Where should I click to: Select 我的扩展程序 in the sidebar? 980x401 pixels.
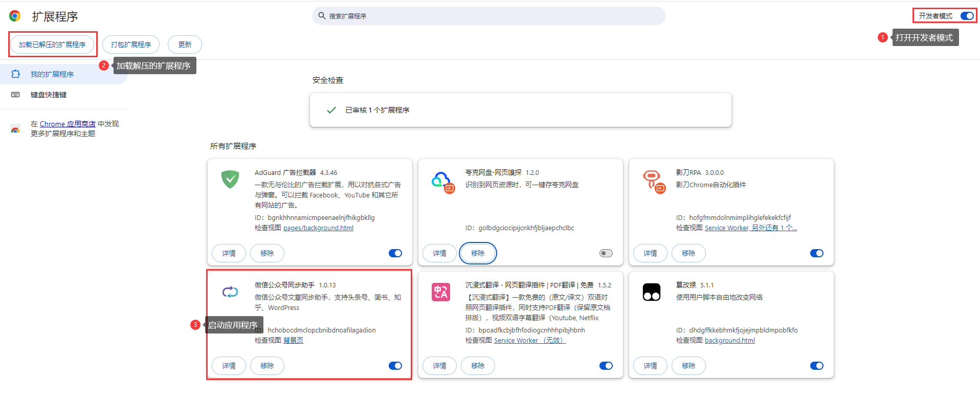pos(63,74)
